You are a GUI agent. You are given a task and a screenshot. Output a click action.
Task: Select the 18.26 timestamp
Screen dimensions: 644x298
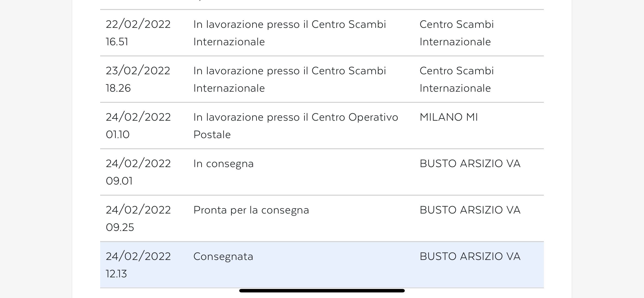coord(118,88)
